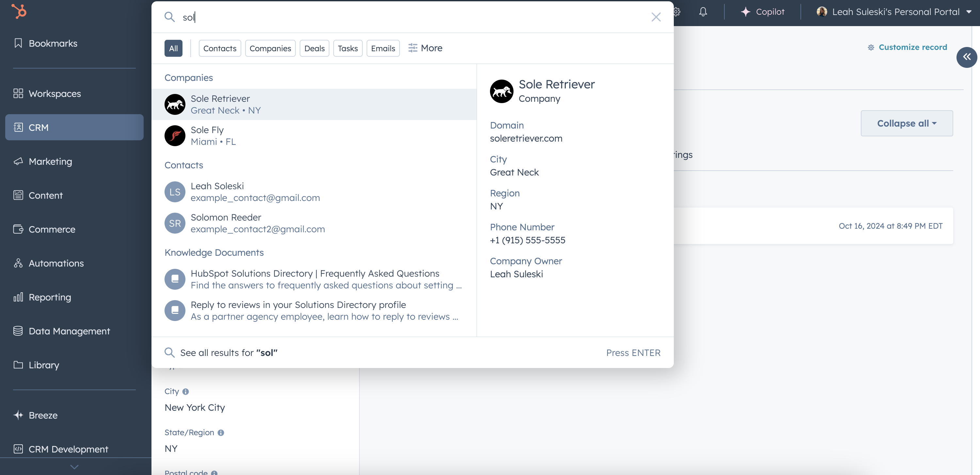This screenshot has height=475, width=980.
Task: Open HubSpot Solutions Directory FAQ document
Action: tap(314, 280)
